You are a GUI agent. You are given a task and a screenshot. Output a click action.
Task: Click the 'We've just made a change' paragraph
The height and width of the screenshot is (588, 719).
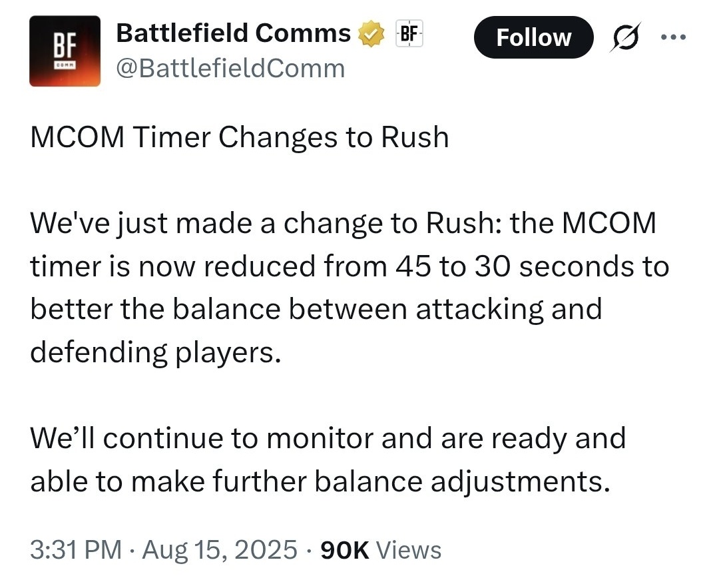(x=350, y=288)
